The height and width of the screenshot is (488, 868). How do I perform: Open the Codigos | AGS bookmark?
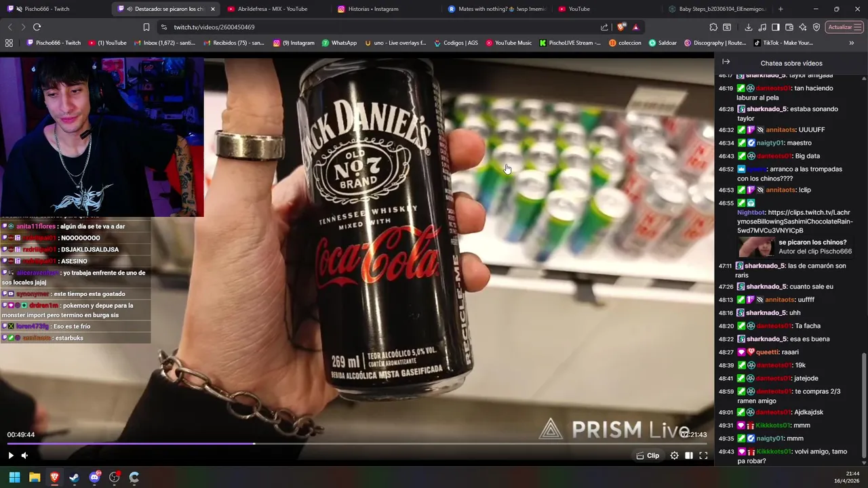point(456,43)
